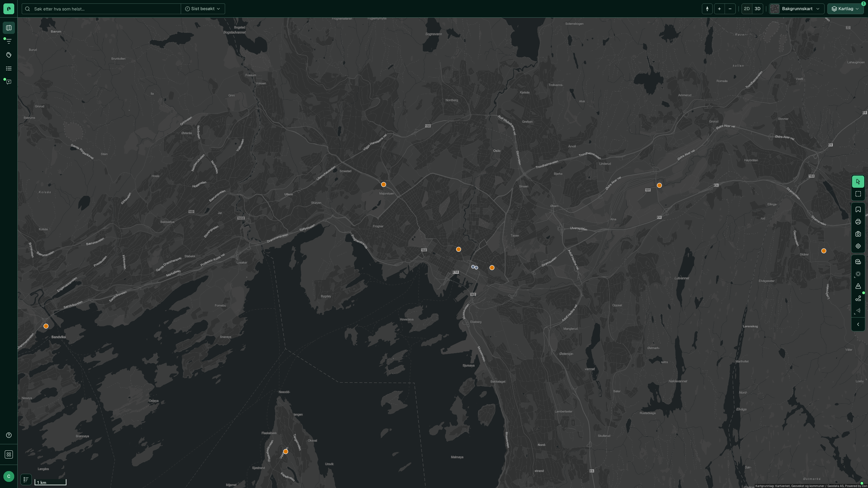This screenshot has height=488, width=868.
Task: Open the filter panel icon
Action: click(x=9, y=41)
